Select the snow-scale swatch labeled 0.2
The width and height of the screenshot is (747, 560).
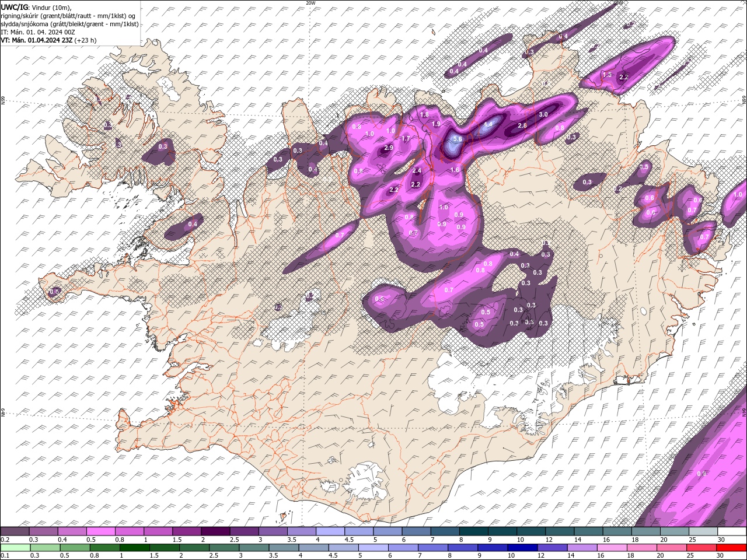(x=15, y=531)
